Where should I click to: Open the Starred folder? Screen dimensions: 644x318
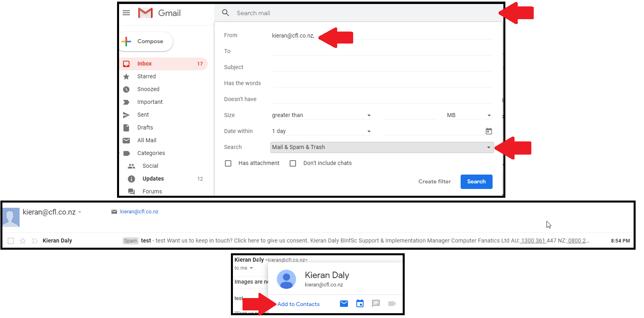tap(147, 76)
